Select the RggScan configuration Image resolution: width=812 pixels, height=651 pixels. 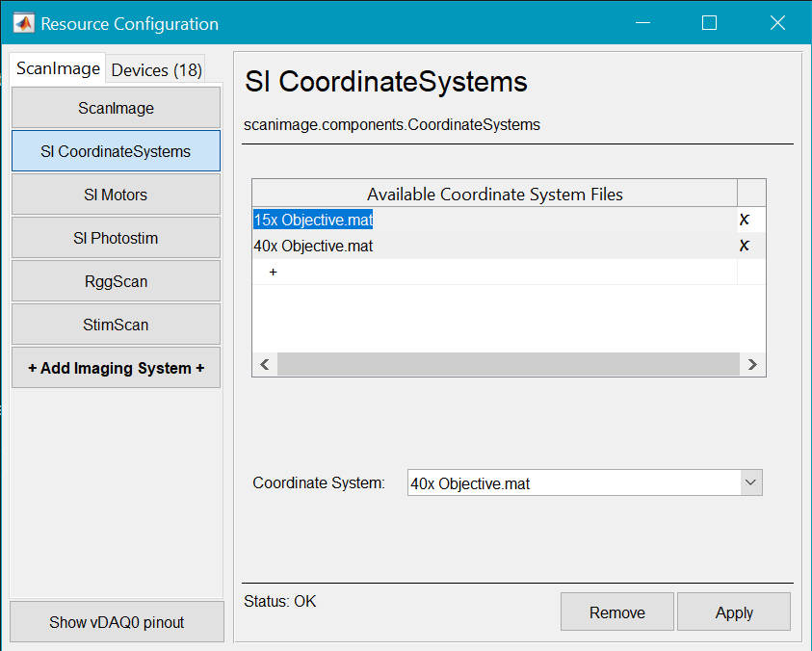(116, 281)
